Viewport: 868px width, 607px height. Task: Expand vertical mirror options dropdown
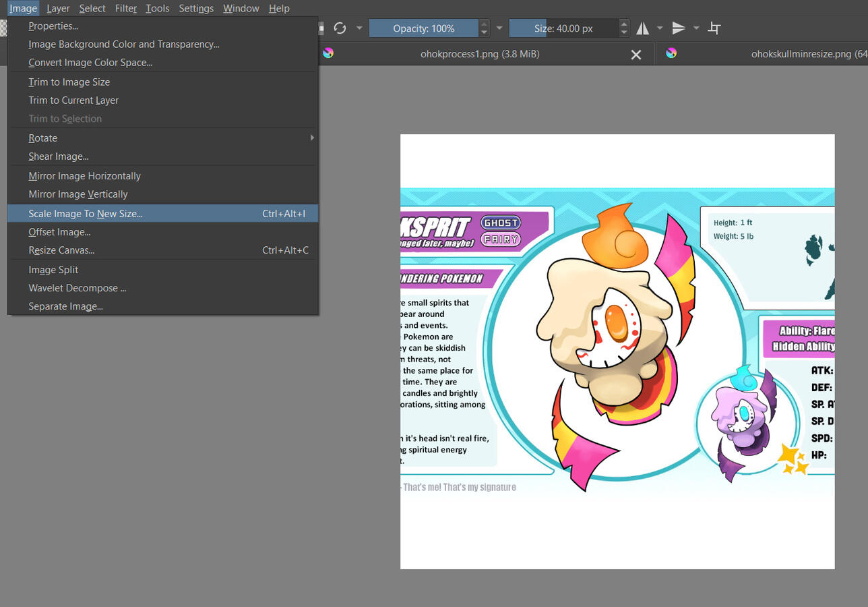tap(696, 28)
